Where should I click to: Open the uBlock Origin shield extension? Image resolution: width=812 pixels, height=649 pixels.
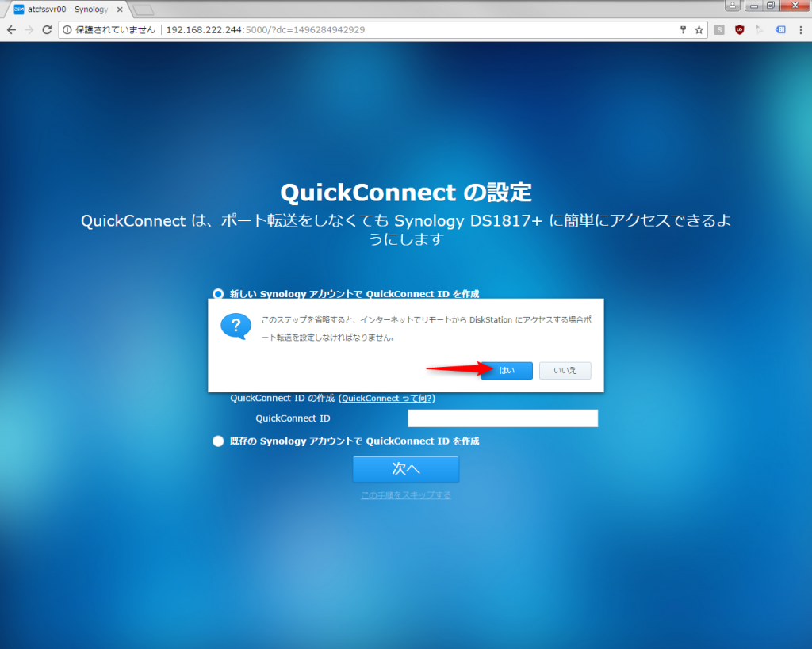[x=740, y=30]
